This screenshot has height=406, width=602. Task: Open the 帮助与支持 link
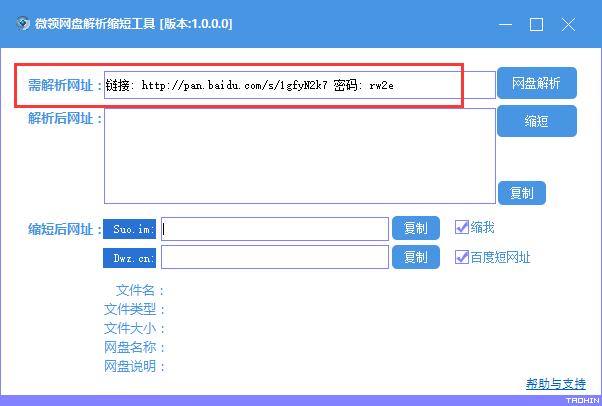pos(556,383)
